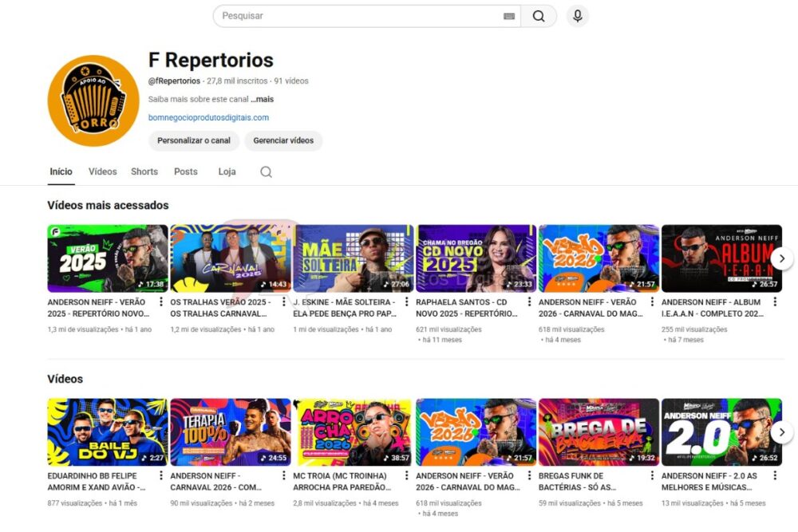
Task: Advance the Vídeos row carousel arrow
Action: 782,432
